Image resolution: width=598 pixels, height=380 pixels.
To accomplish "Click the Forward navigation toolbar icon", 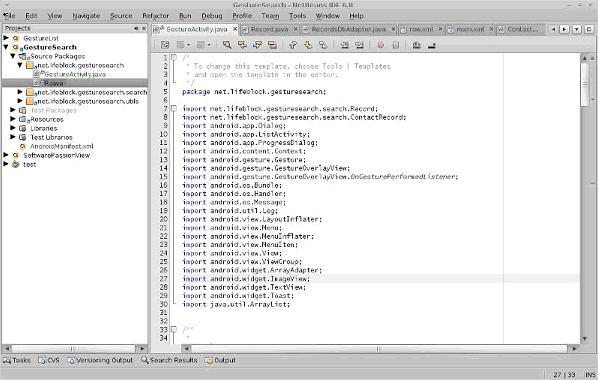I will 201,45.
